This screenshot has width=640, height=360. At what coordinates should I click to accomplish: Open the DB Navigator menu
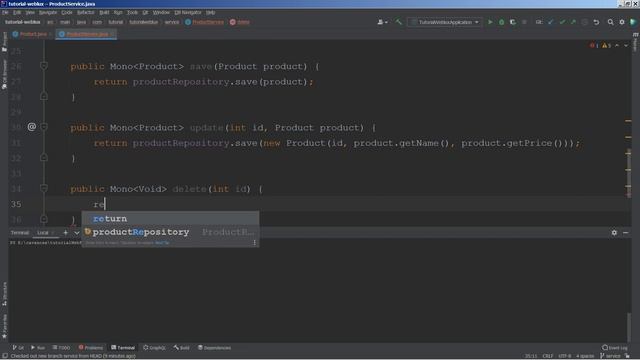(188, 13)
